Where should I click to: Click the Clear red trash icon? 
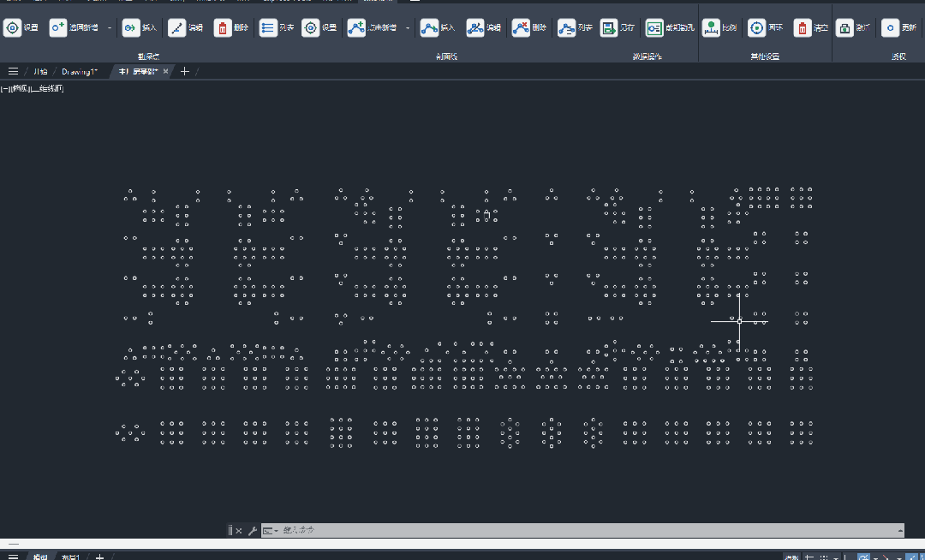803,27
